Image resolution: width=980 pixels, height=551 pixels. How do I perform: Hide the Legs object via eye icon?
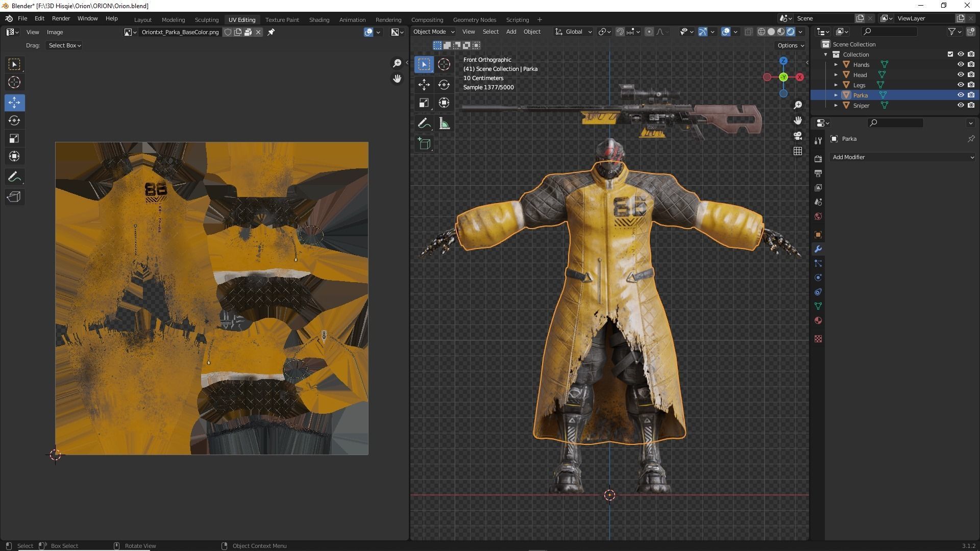[960, 85]
